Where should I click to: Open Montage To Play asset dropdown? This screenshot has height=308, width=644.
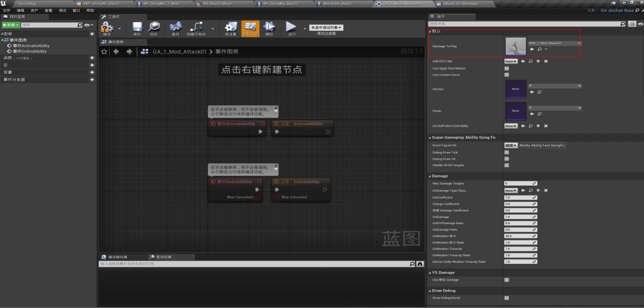pyautogui.click(x=555, y=43)
